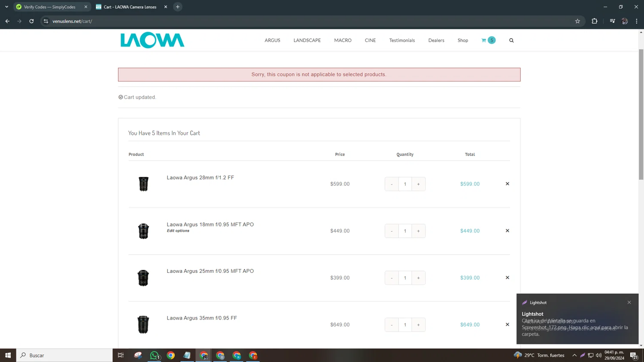644x362 pixels.
Task: Close the Cart - LAOWA Camera Lenses tab
Action: 166,7
